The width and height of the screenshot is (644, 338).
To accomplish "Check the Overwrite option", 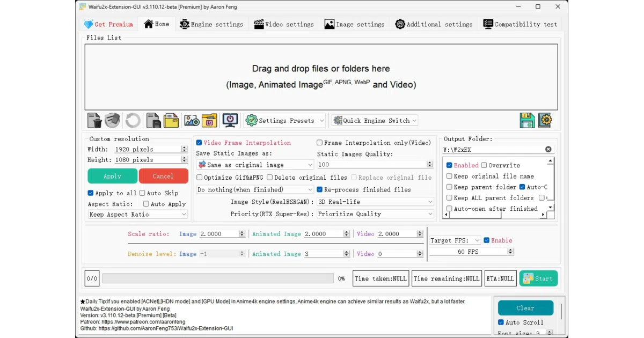I will pyautogui.click(x=484, y=165).
